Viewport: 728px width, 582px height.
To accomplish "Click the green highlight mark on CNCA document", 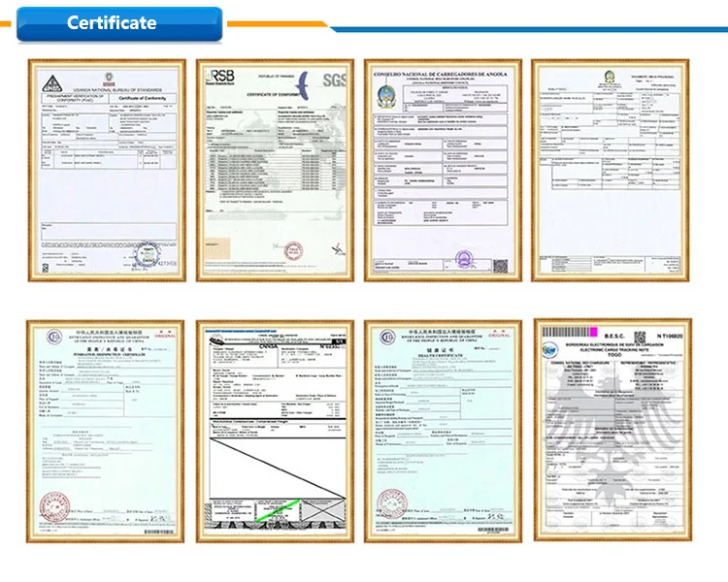I will (279, 509).
